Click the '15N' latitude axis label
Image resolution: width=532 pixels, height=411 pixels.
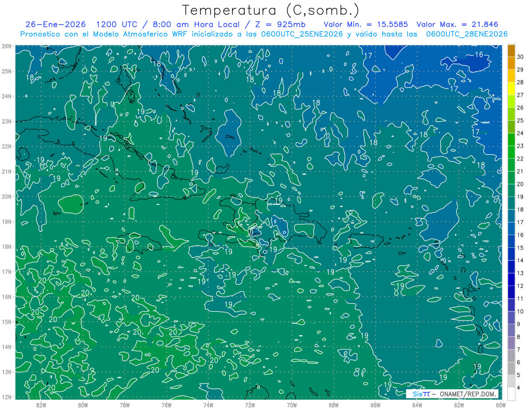point(6,321)
